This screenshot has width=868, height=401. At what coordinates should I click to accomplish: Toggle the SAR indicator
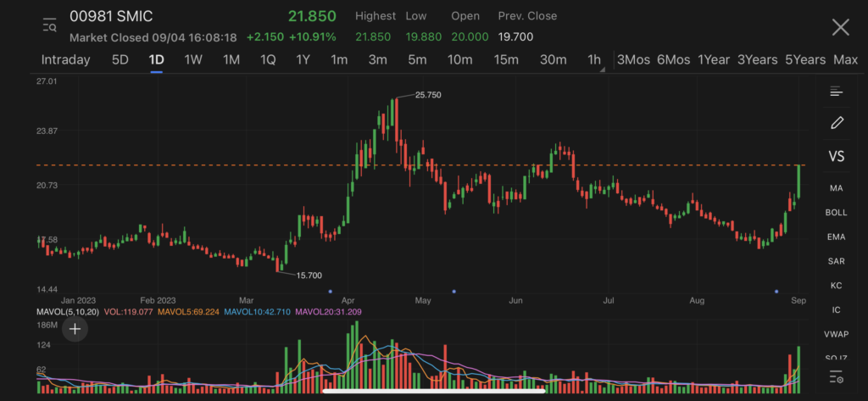(x=836, y=261)
